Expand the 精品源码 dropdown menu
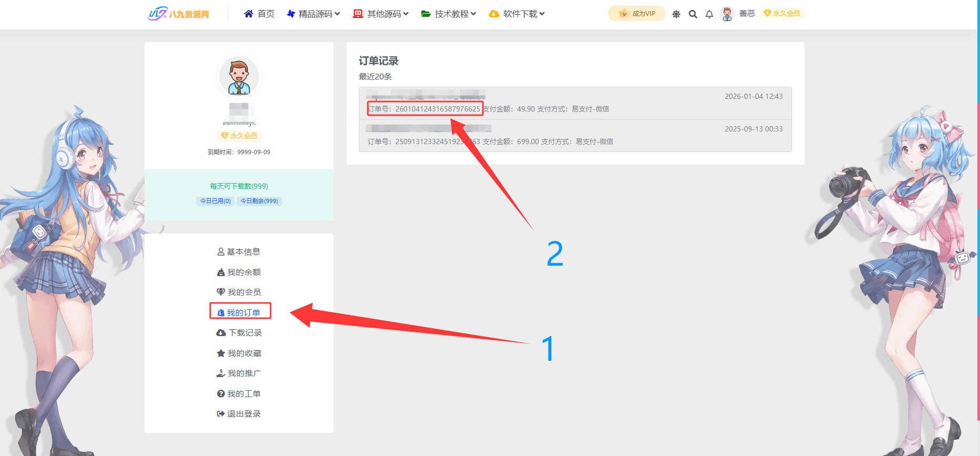This screenshot has width=980, height=456. (x=314, y=14)
